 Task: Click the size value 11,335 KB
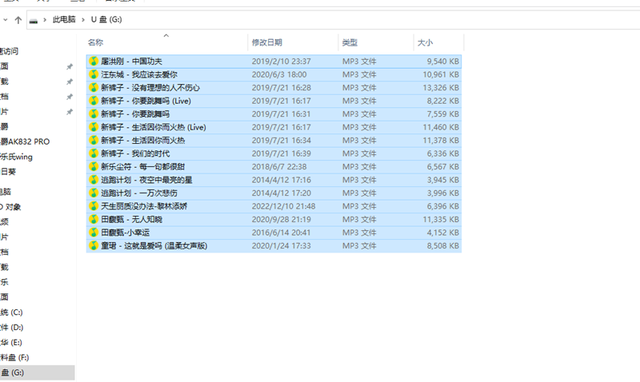click(441, 219)
